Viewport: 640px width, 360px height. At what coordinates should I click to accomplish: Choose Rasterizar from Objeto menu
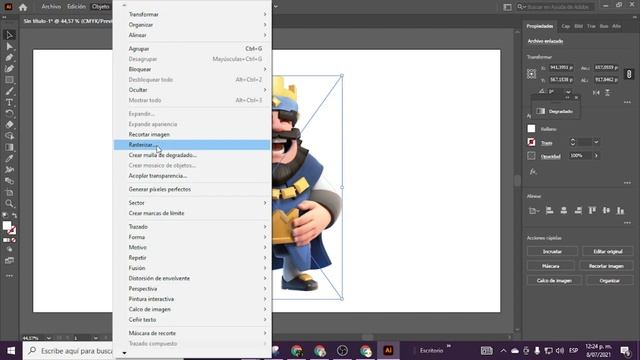coord(192,144)
